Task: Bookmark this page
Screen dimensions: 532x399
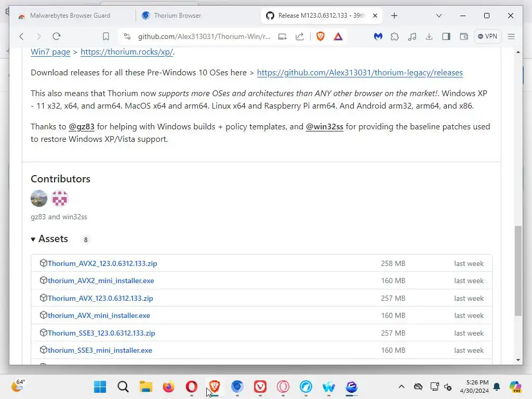Action: (x=106, y=36)
